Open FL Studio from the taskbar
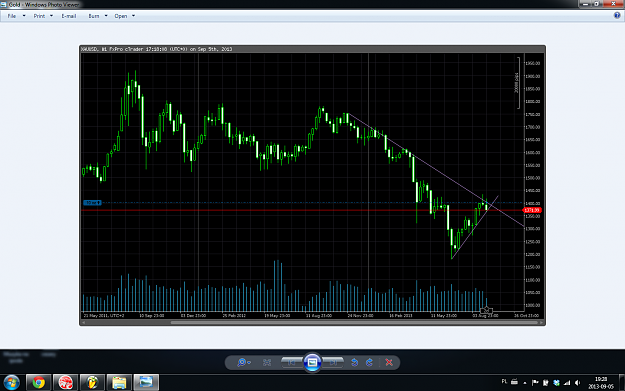 [92, 383]
